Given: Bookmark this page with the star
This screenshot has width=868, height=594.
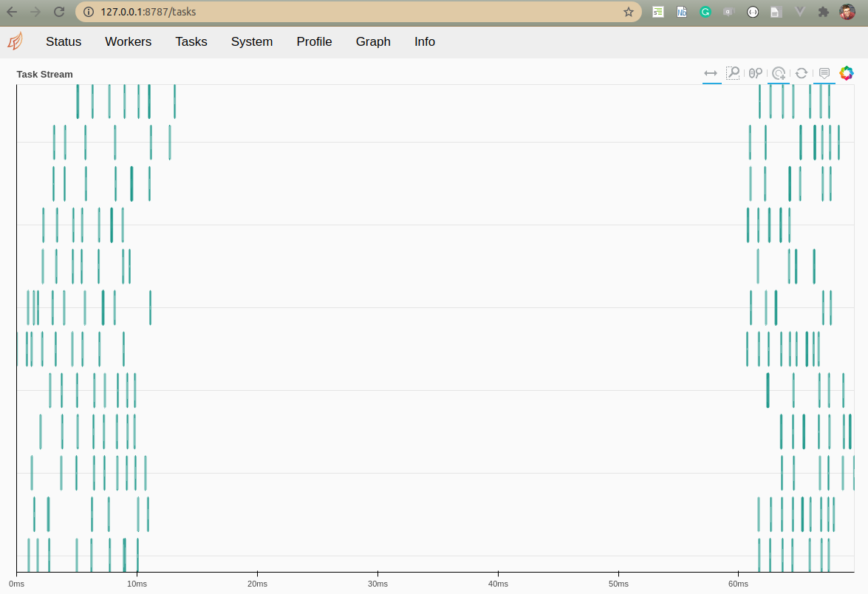Looking at the screenshot, I should pyautogui.click(x=629, y=12).
